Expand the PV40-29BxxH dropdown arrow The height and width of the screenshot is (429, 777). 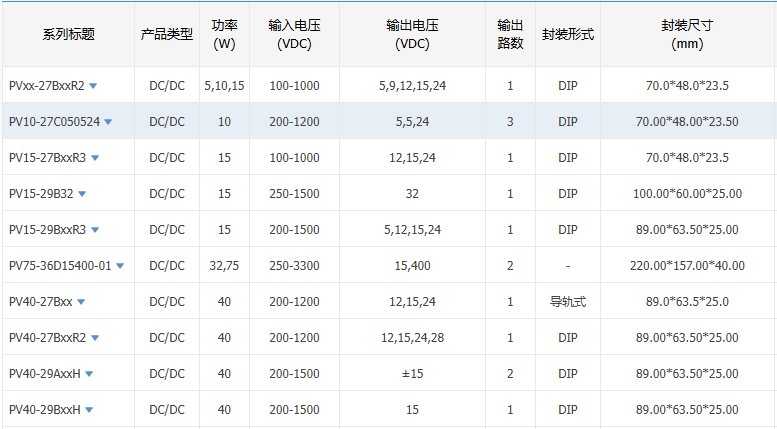coord(89,410)
